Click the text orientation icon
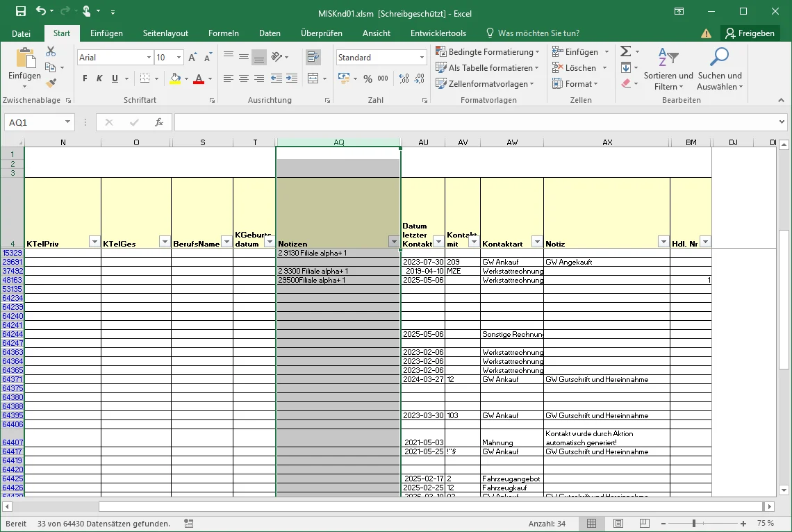Image resolution: width=792 pixels, height=532 pixels. [x=277, y=56]
